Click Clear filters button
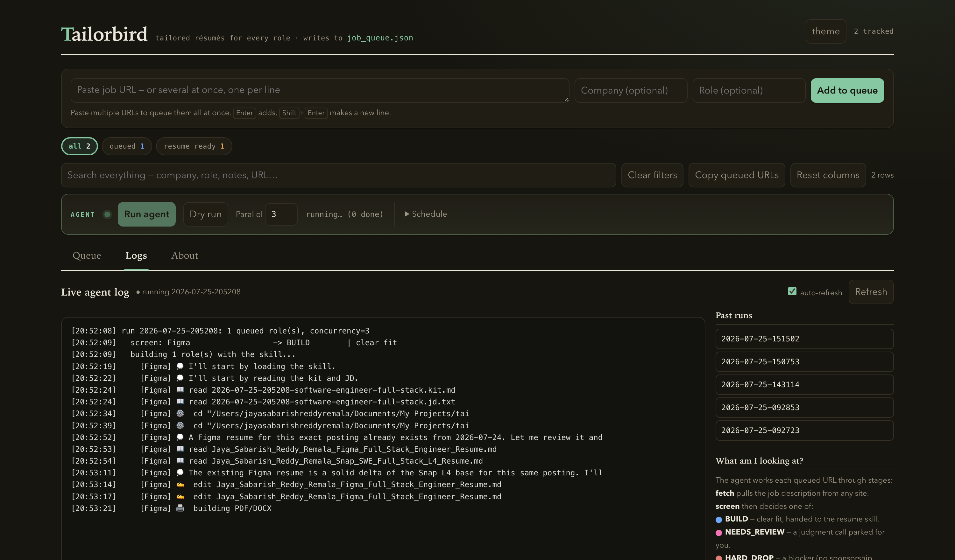The width and height of the screenshot is (955, 560). [652, 175]
